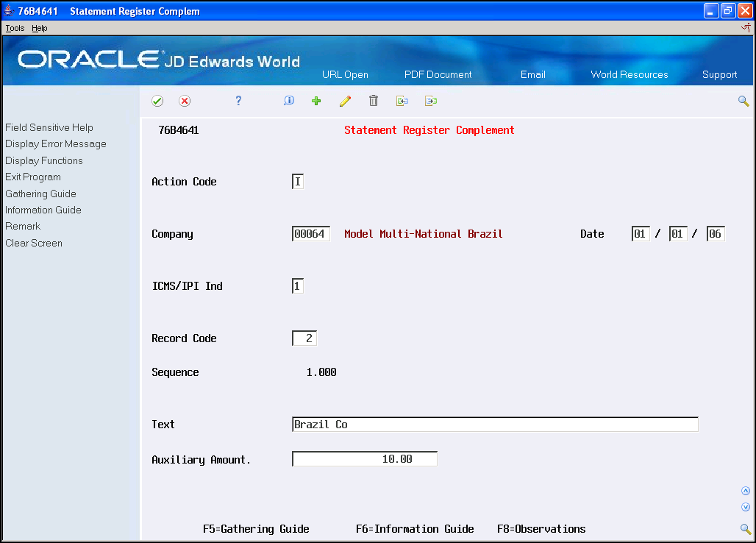Open Information Guide from sidebar
Viewport: 756px width, 543px height.
[43, 210]
